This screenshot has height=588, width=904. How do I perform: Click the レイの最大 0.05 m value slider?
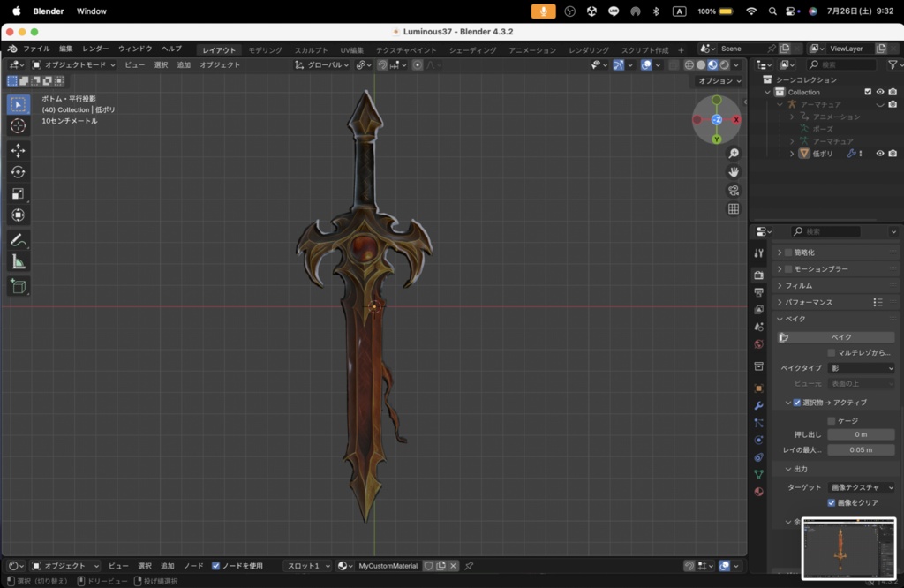(x=861, y=450)
